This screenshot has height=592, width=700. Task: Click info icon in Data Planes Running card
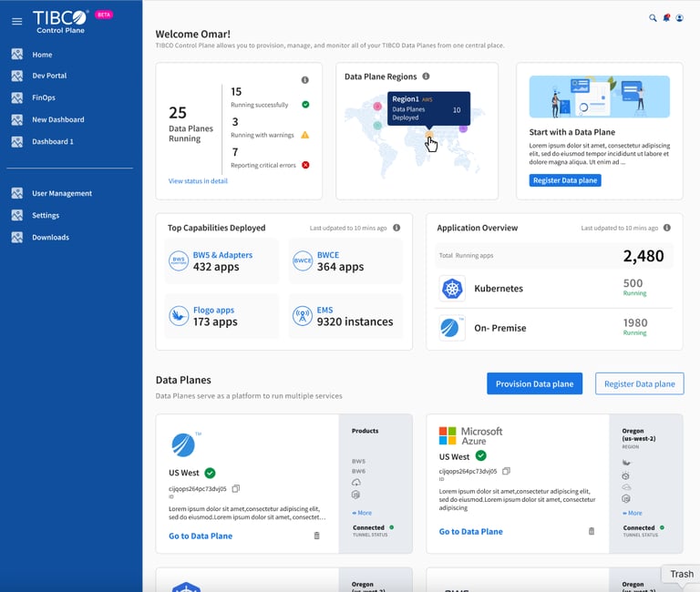coord(305,80)
